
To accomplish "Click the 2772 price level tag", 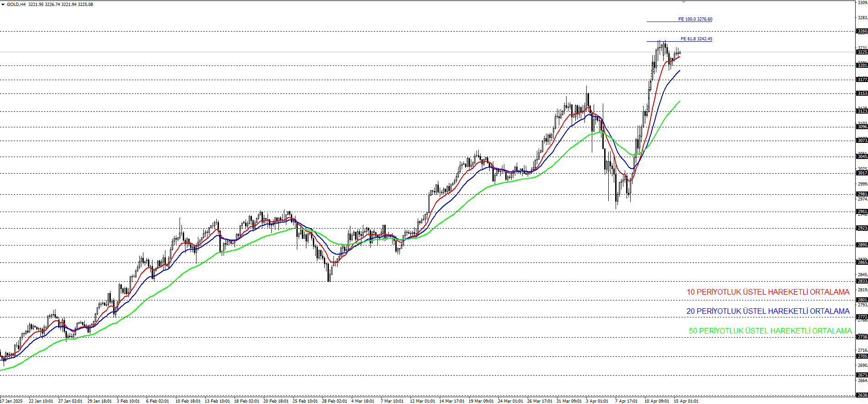I will 862,317.
